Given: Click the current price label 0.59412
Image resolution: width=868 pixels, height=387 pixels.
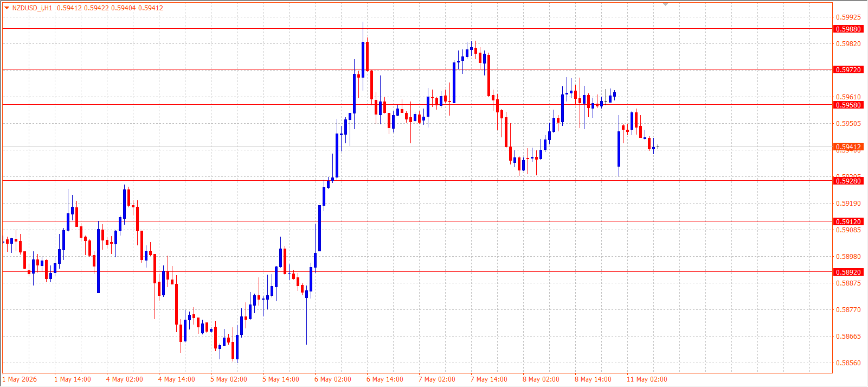Looking at the screenshot, I should coord(848,147).
